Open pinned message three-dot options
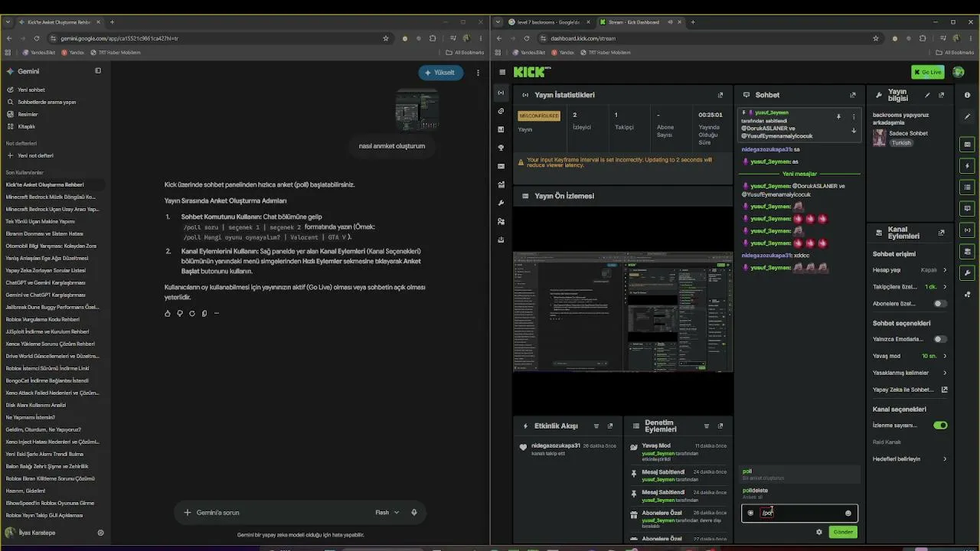 854,117
